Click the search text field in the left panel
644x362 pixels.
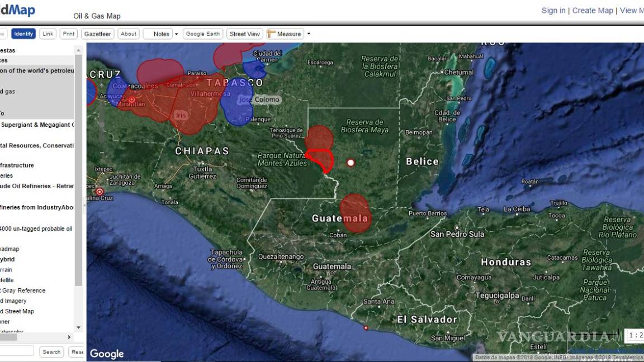click(17, 351)
